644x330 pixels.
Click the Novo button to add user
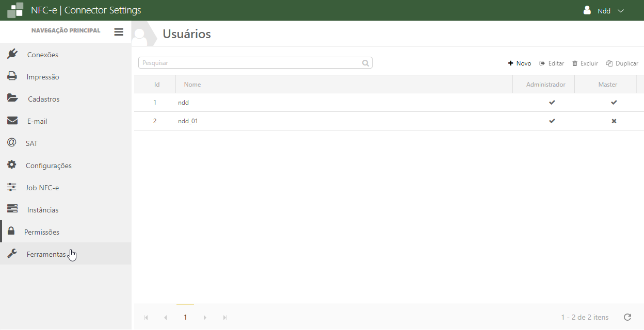point(520,63)
